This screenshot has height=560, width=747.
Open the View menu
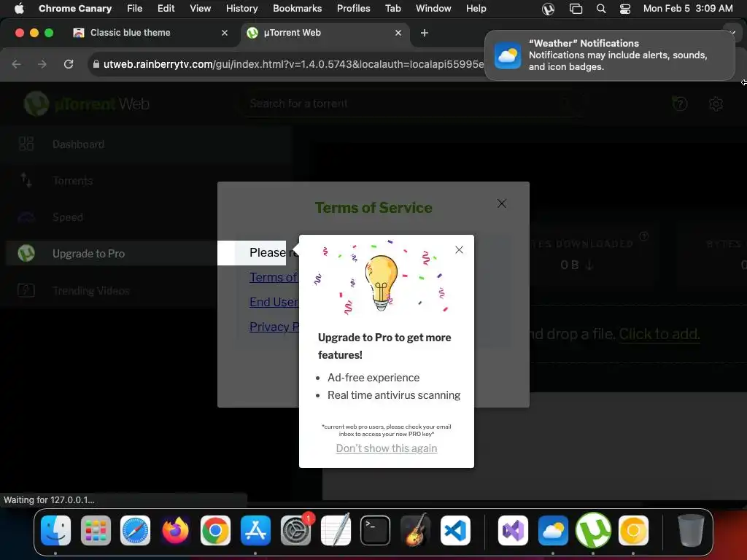click(200, 8)
